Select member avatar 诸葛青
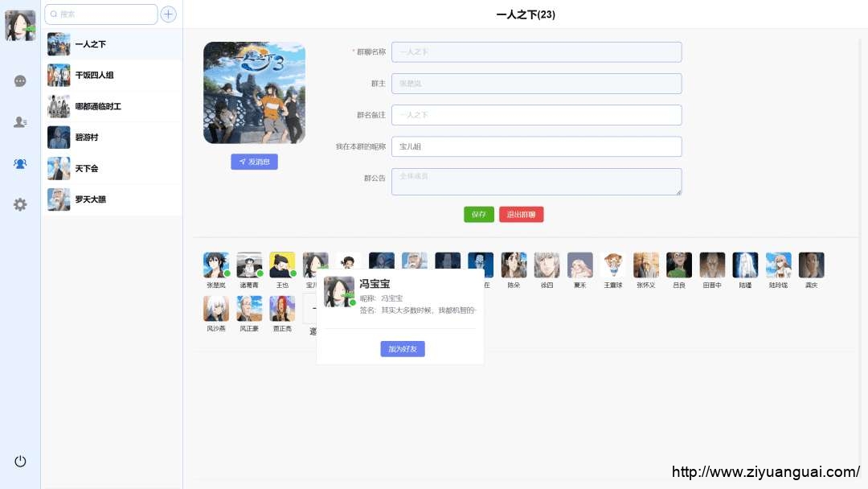 (249, 265)
